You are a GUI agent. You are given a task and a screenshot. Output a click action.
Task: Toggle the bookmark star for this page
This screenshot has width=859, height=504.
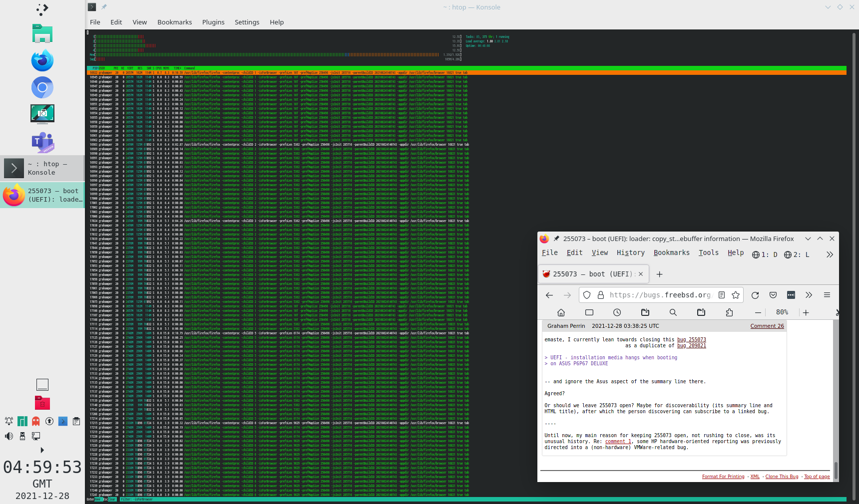pos(735,295)
